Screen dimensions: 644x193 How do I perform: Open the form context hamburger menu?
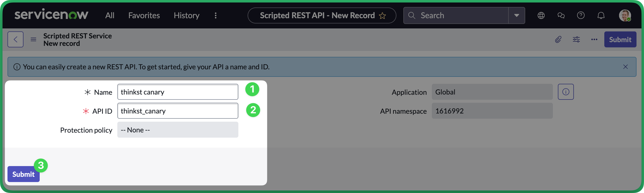[33, 39]
